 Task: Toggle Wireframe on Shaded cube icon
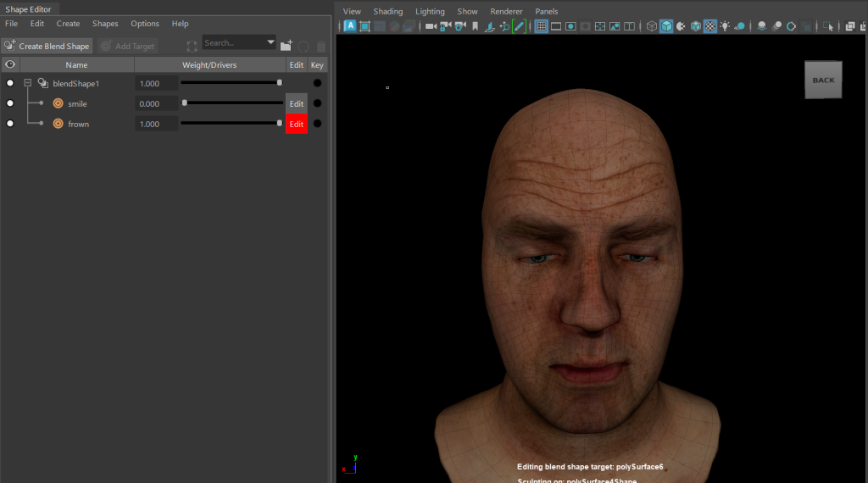coord(696,26)
